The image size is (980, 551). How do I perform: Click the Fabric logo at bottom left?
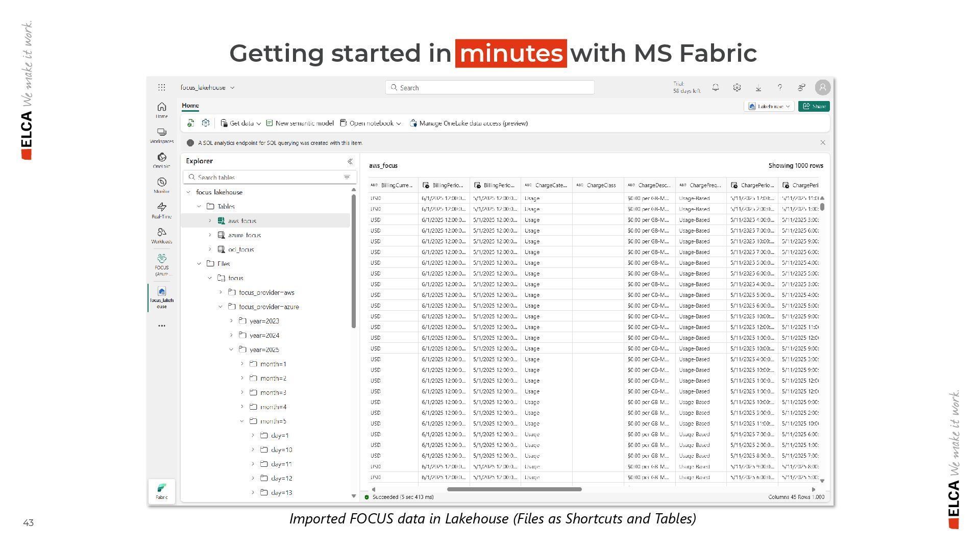pyautogui.click(x=162, y=491)
